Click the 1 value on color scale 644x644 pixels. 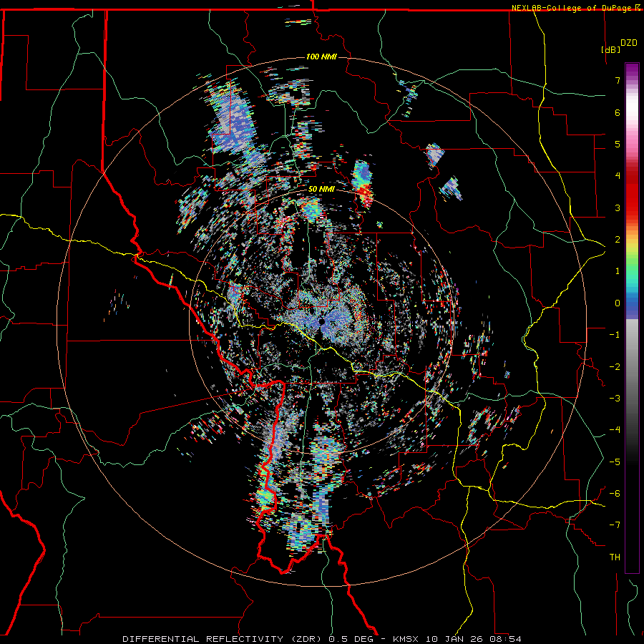coord(618,271)
